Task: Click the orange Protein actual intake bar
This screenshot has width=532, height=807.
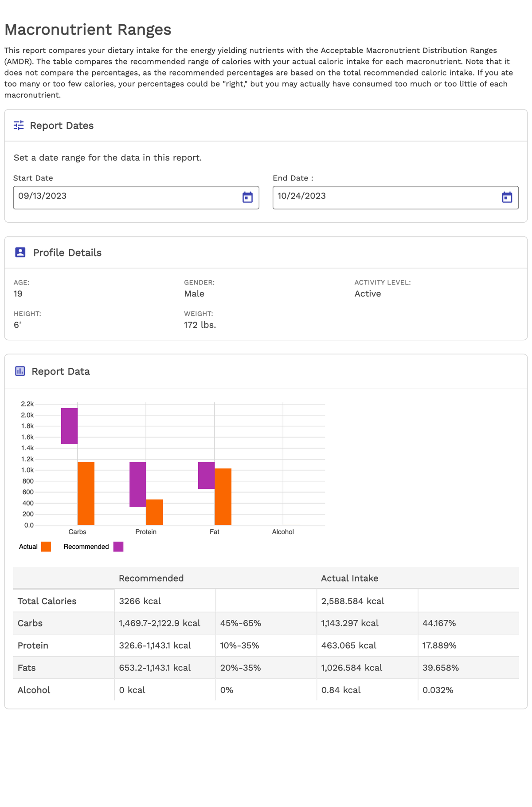Action: (155, 512)
